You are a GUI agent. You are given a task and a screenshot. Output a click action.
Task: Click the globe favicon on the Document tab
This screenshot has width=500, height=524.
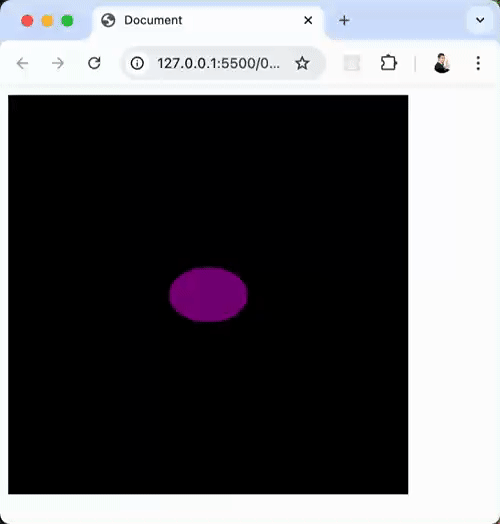click(x=108, y=20)
